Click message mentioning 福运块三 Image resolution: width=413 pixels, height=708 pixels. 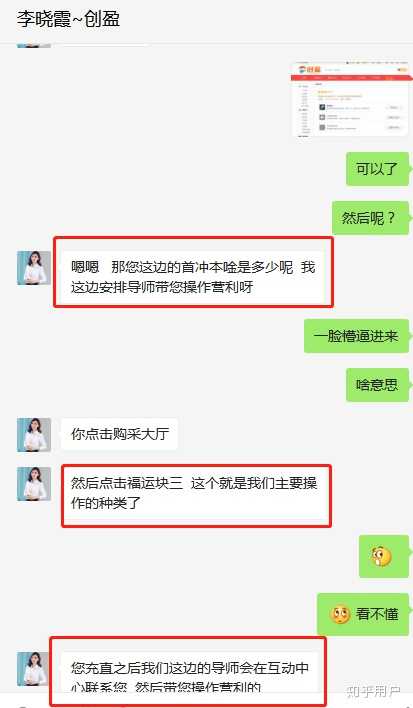[x=194, y=494]
